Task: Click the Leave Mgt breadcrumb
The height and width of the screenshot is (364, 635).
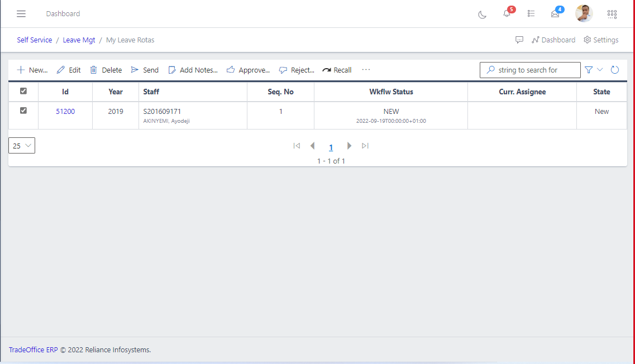Action: coord(79,40)
